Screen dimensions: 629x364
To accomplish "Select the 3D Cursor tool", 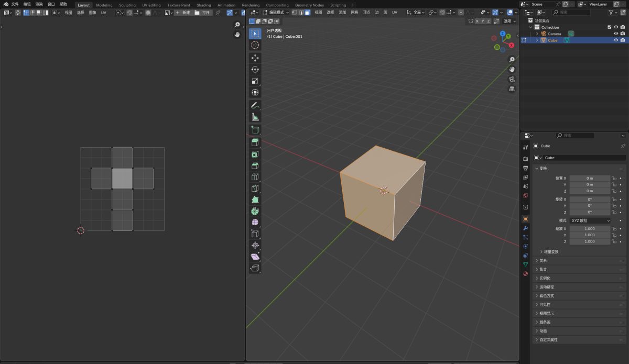I will [x=255, y=45].
